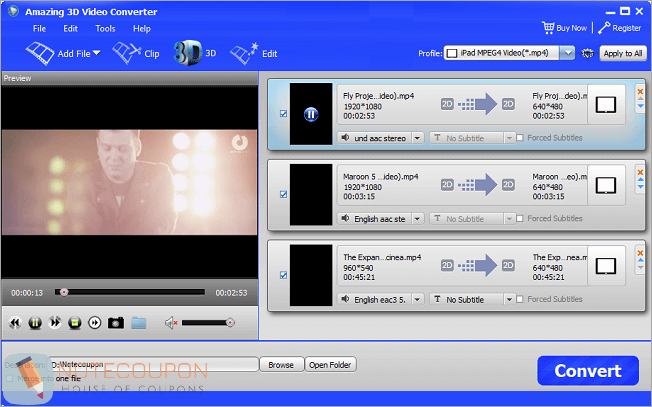The image size is (652, 407).
Task: Open the Help menu
Action: pos(142,29)
